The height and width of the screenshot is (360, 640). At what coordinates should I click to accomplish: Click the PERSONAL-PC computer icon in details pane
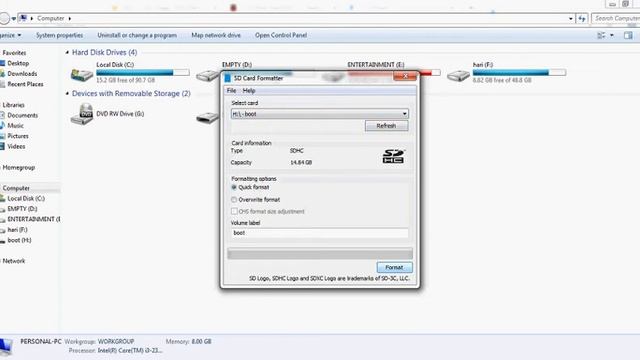tap(6, 347)
